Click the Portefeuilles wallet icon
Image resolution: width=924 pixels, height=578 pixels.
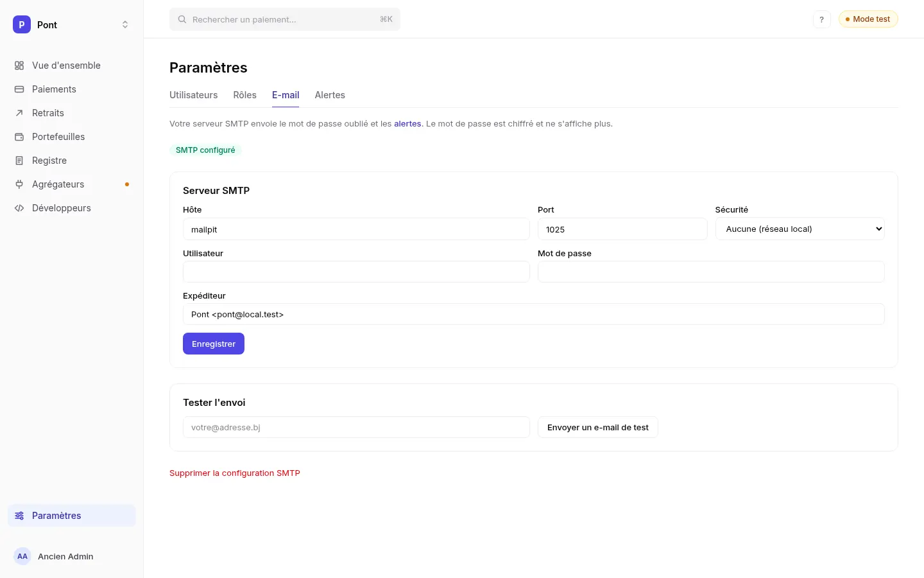[x=19, y=137]
